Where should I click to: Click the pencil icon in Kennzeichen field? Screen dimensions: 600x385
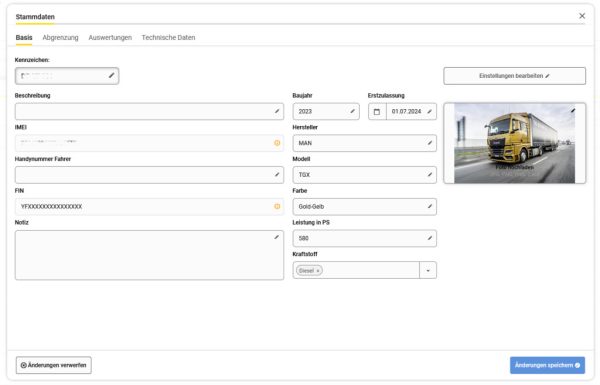[111, 75]
